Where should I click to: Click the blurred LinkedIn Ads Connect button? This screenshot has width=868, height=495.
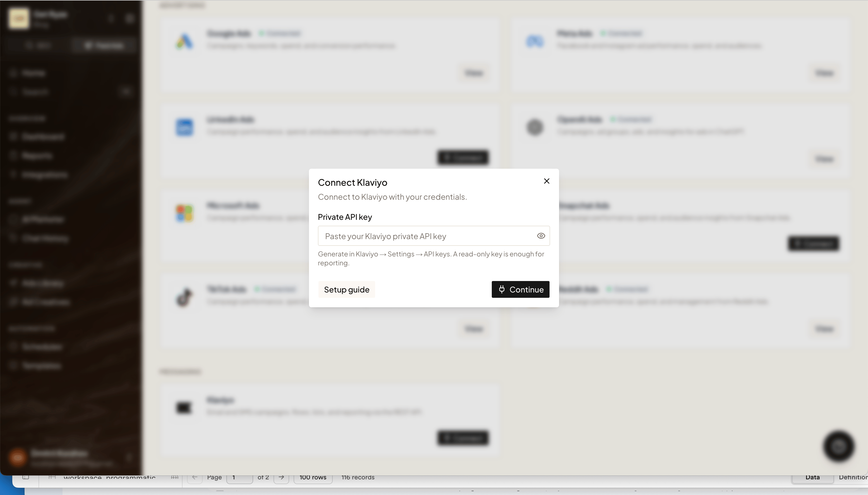463,157
